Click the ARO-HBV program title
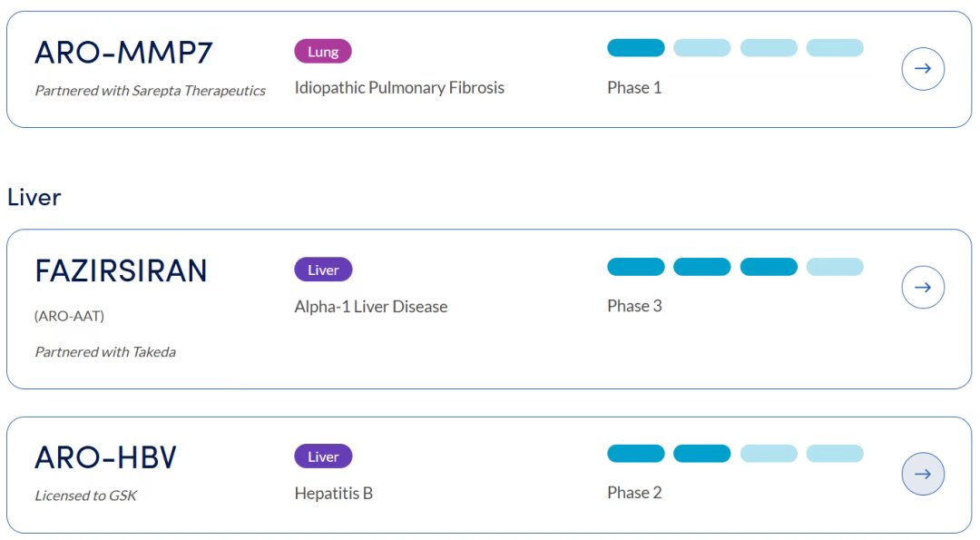 click(x=105, y=458)
